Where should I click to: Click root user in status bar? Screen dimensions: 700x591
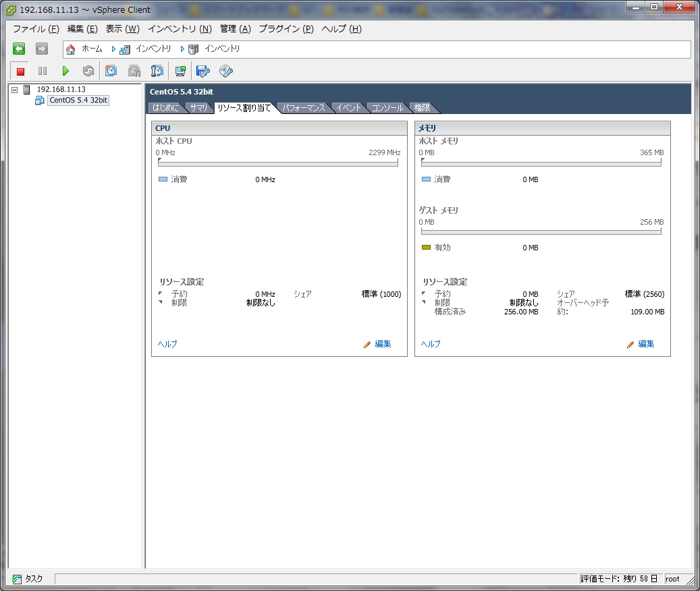point(672,579)
